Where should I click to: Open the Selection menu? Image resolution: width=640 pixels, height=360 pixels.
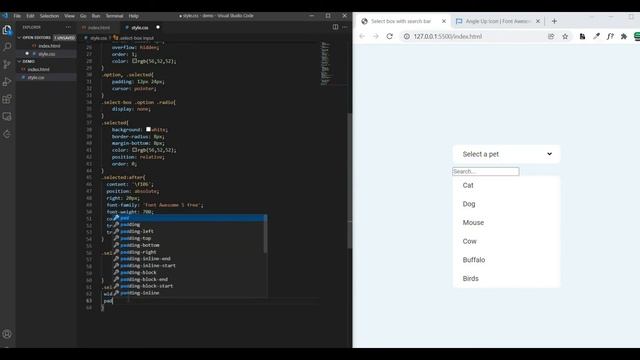(x=49, y=16)
